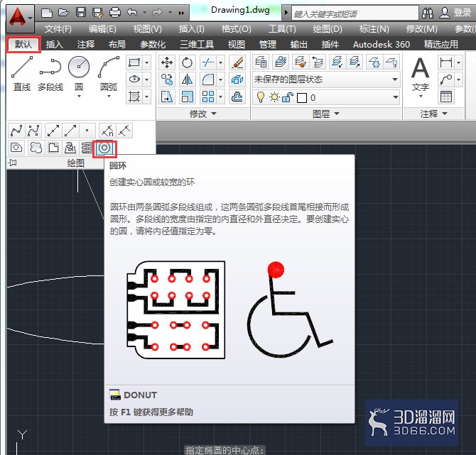Select the Scale tool icon
The width and height of the screenshot is (476, 455).
click(x=187, y=97)
